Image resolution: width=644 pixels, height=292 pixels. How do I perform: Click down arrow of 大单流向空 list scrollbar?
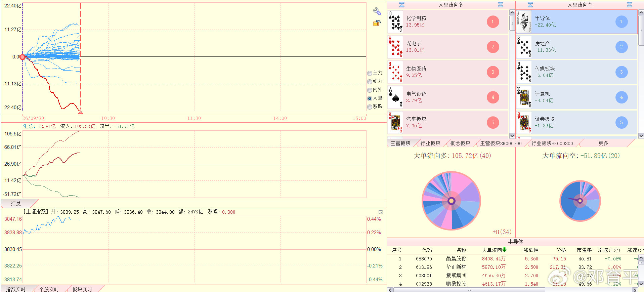641,135
